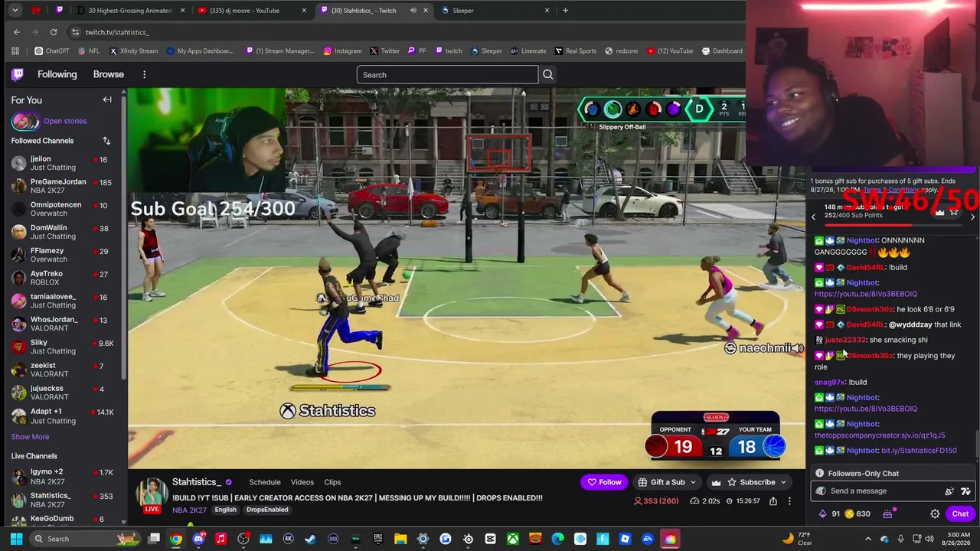The image size is (980, 551).
Task: Open the channel Videos tab
Action: 302,482
